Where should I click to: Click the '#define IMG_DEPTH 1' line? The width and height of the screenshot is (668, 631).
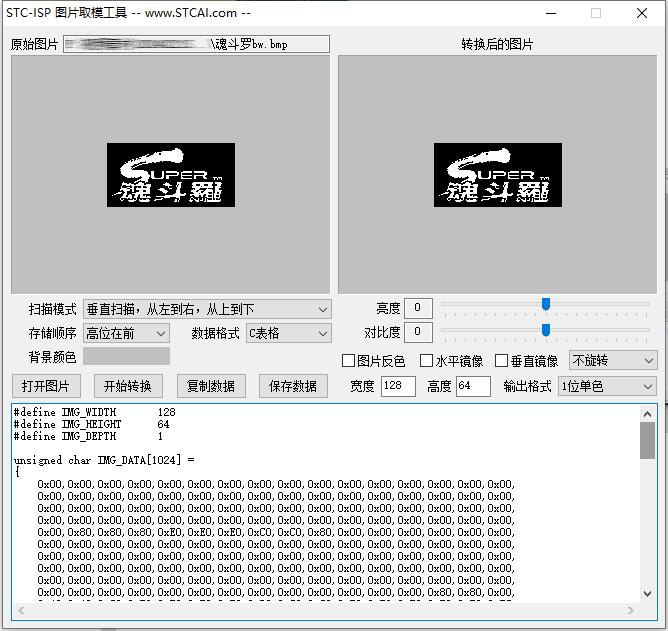(88, 436)
